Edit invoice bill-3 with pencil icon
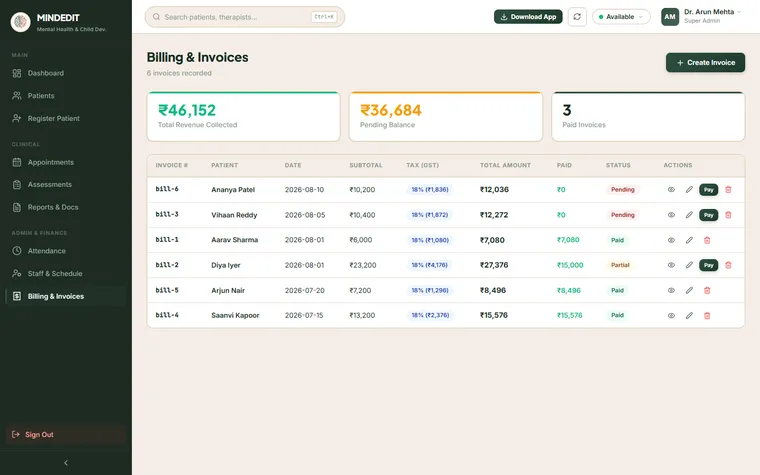 689,215
